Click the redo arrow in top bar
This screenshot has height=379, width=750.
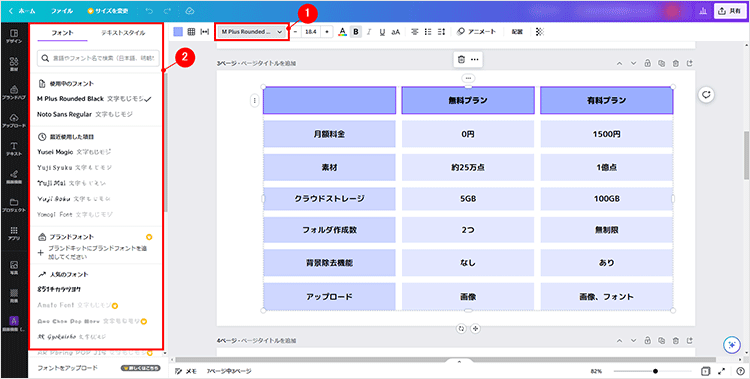(x=167, y=11)
